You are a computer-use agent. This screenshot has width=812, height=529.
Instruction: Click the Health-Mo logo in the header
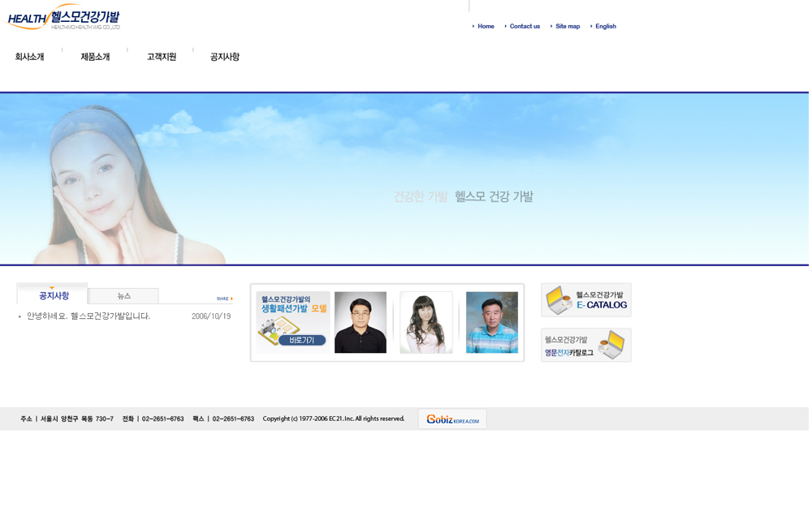[63, 17]
